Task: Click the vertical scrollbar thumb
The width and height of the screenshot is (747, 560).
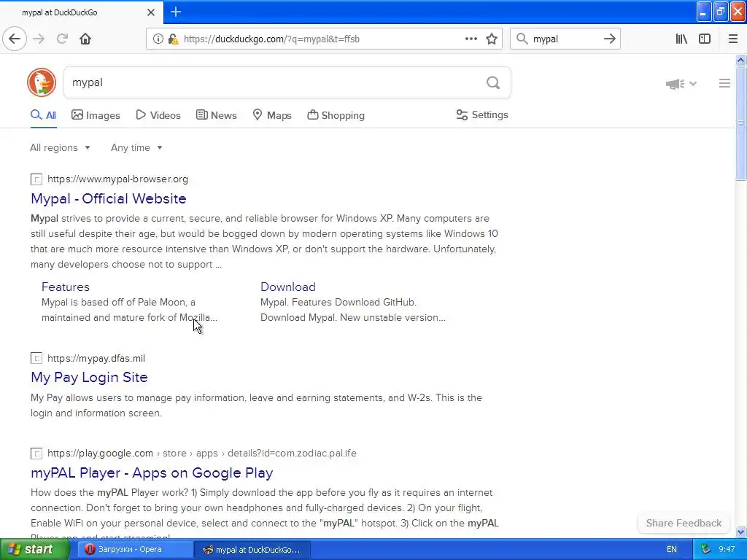Action: (x=740, y=123)
